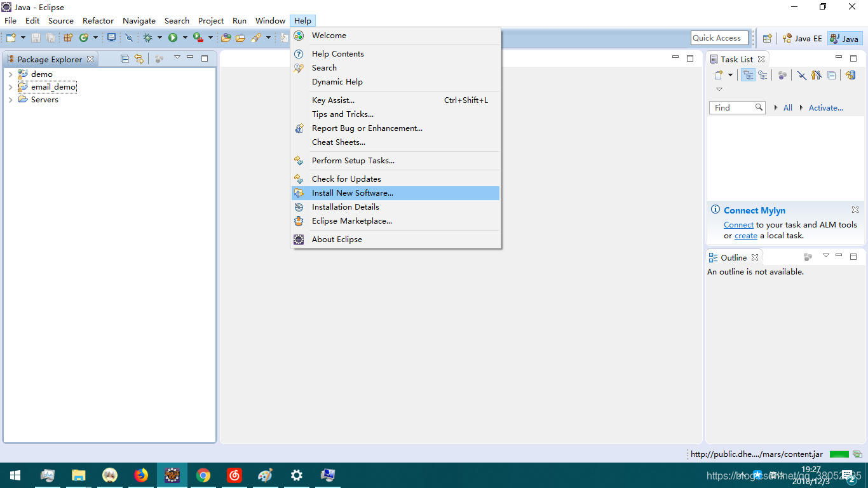Screen dimensions: 868x488
Task: Open Outline view menu triangle
Action: click(x=826, y=255)
